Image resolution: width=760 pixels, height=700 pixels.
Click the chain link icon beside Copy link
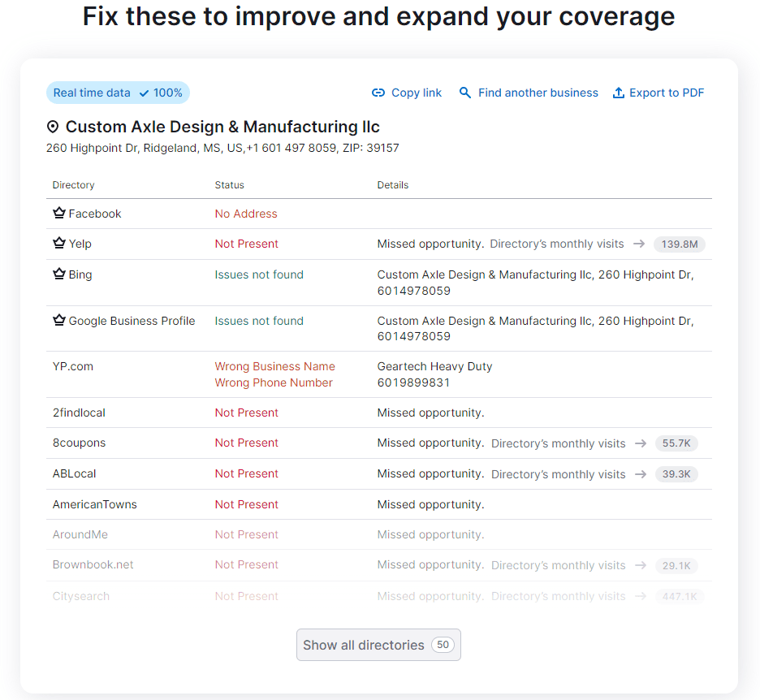(x=378, y=93)
